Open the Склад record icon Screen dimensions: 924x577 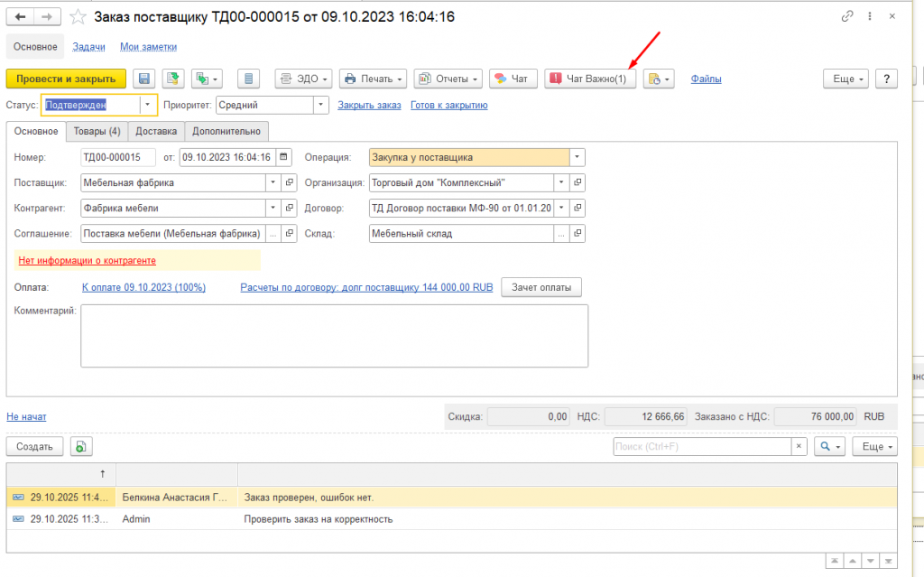(577, 234)
